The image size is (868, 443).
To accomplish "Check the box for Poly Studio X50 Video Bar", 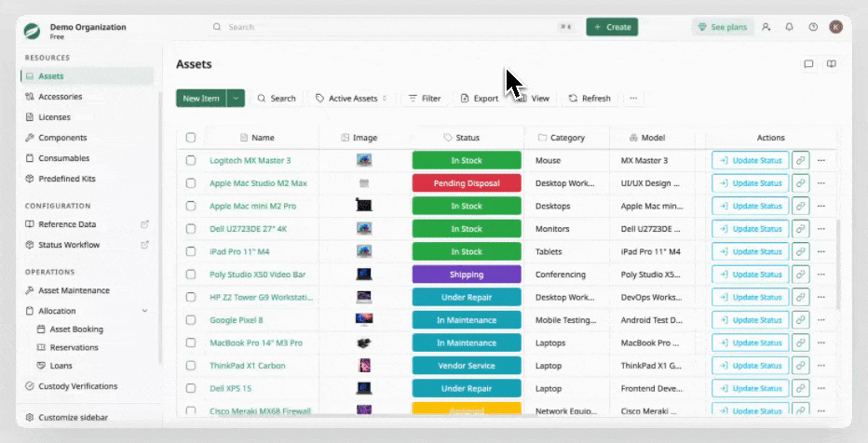I will (190, 275).
